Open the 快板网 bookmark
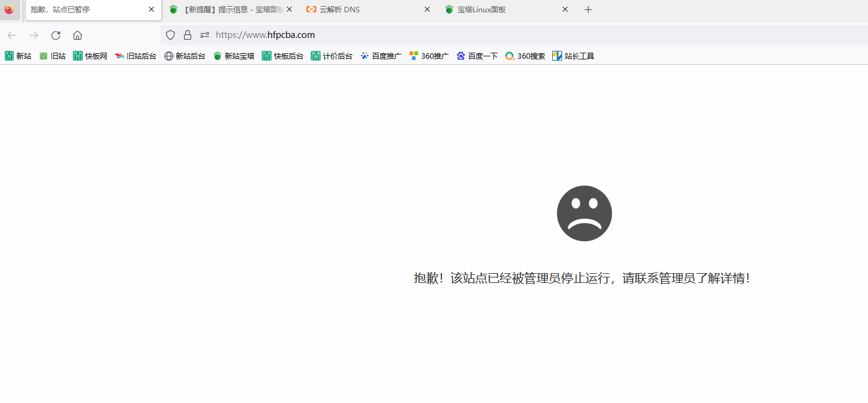The width and height of the screenshot is (868, 403). pos(90,56)
